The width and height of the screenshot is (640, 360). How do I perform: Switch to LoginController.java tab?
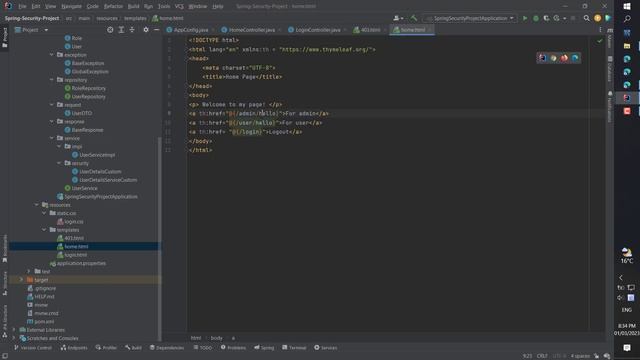317,30
